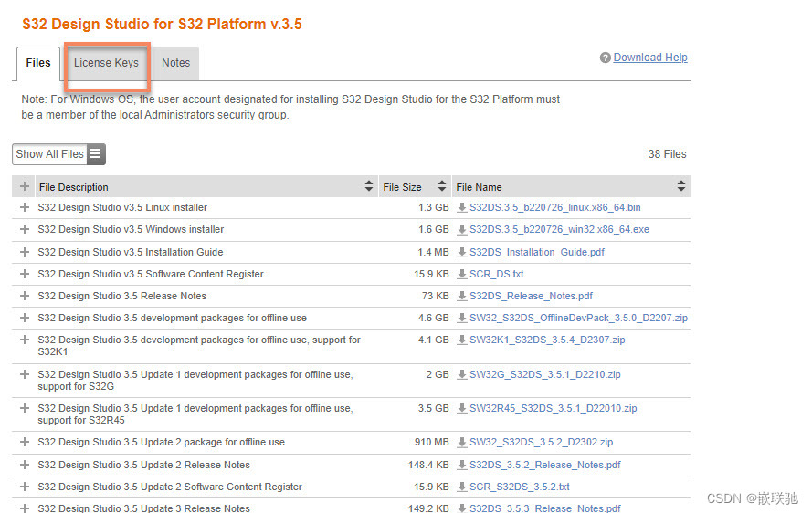Download S32DS.3.5_b220726_win32.x86_64.exe file
Viewport: 812px width, 513px height.
pos(559,229)
